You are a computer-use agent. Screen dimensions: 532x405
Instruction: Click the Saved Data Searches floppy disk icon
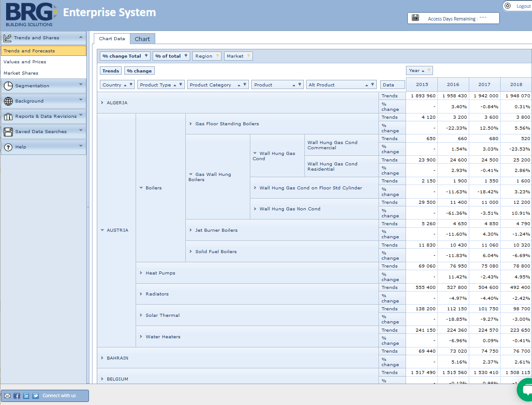pos(8,131)
